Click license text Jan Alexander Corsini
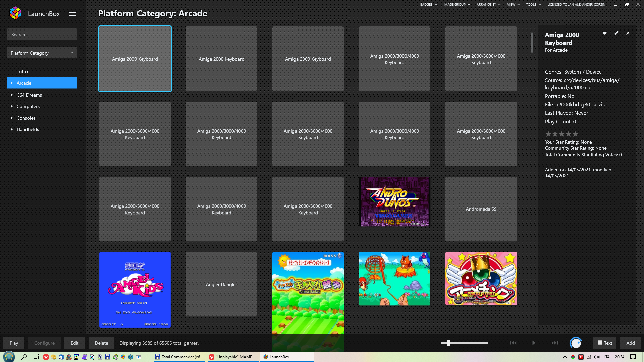 tap(577, 5)
